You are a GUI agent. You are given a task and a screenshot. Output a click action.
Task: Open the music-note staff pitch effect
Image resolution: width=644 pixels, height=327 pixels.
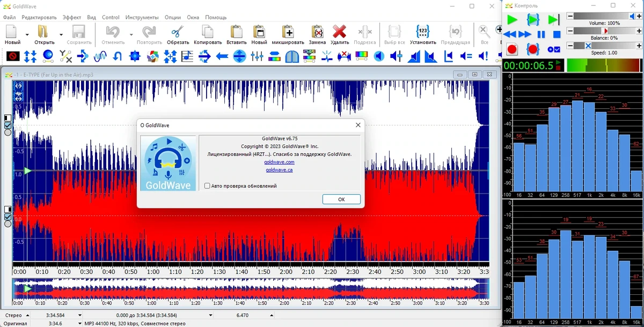click(x=187, y=55)
